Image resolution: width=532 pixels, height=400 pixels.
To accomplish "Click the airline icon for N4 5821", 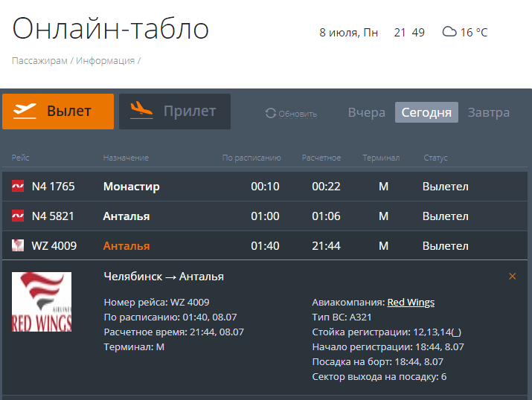I will pos(18,216).
